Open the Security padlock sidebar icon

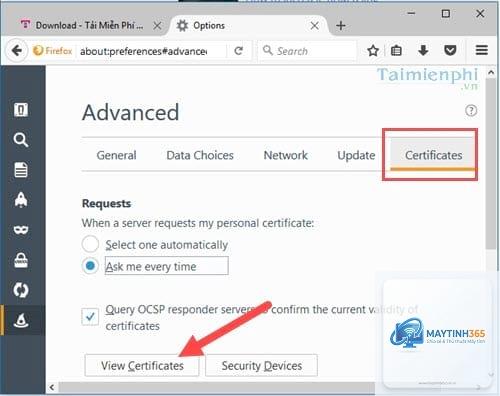(21, 260)
